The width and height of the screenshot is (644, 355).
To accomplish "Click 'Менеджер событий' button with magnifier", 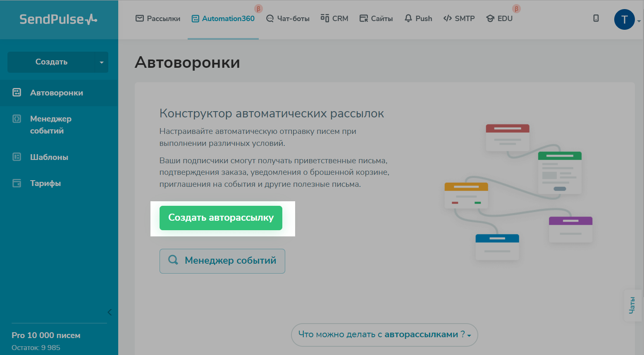I will coord(222,261).
